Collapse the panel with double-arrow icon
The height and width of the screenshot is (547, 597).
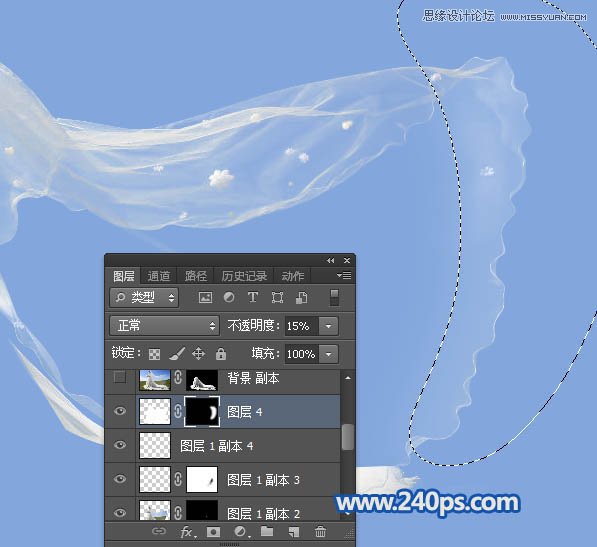(330, 261)
